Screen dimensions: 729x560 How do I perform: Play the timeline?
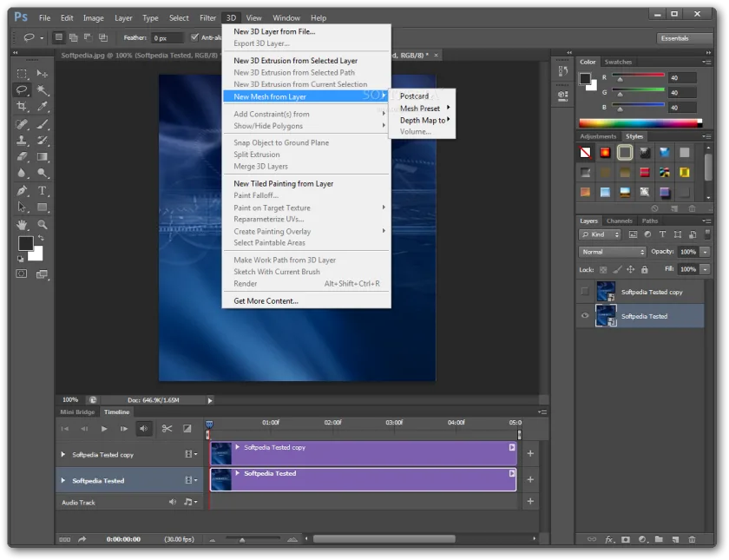tap(104, 429)
